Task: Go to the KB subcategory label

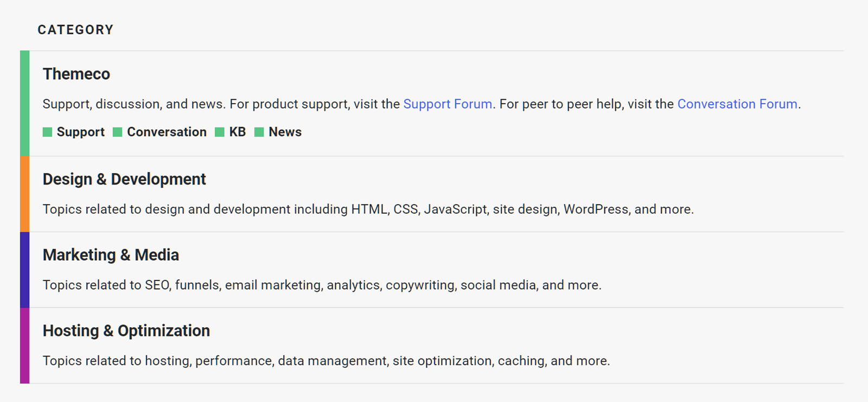Action: click(x=238, y=132)
